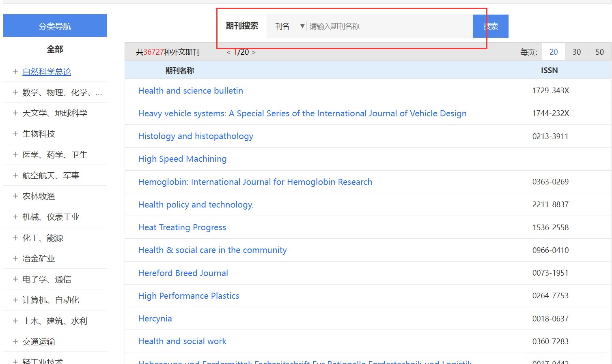Click the journal name search input field
Image resolution: width=612 pixels, height=364 pixels.
tap(390, 26)
